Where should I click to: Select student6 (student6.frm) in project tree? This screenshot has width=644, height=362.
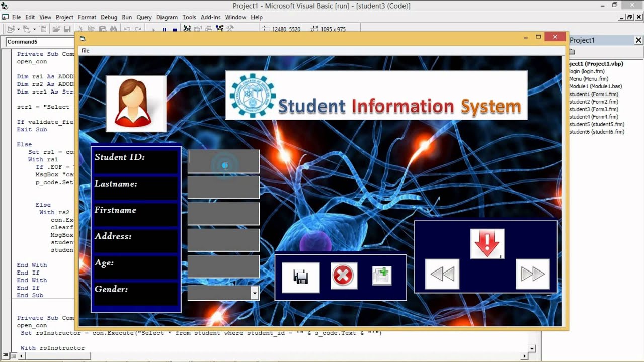[x=597, y=132]
